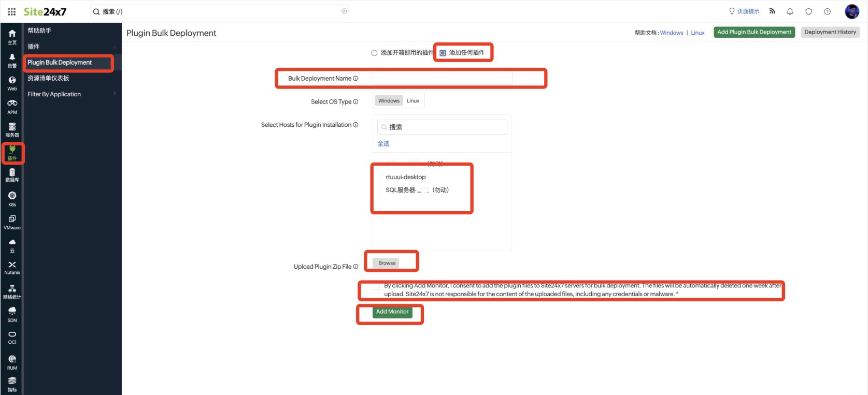This screenshot has width=868, height=395.
Task: Open the 告警 alarms sidebar icon
Action: 12,61
